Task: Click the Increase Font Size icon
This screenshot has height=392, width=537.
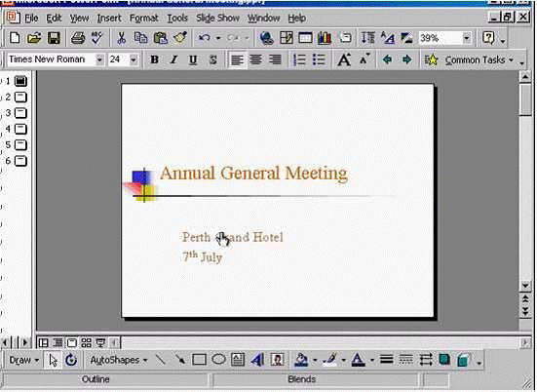Action: pos(344,59)
